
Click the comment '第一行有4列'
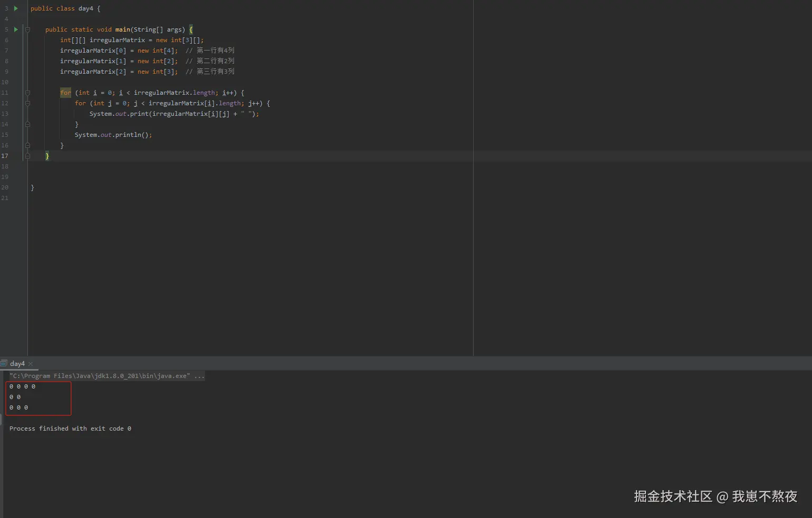[216, 51]
